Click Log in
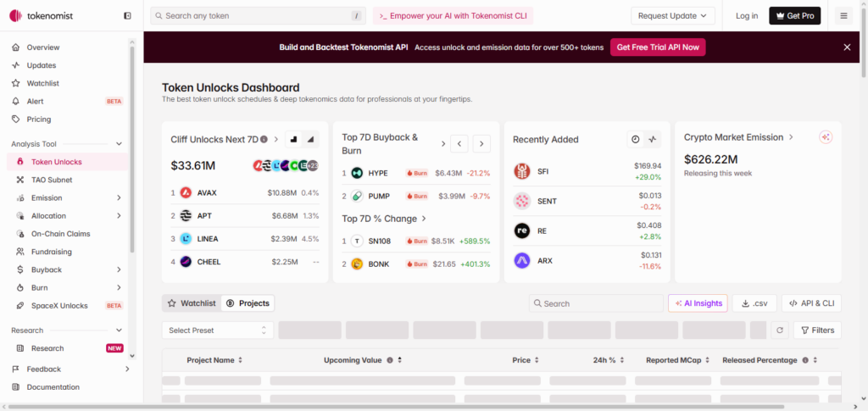This screenshot has width=868, height=411. coord(747,15)
